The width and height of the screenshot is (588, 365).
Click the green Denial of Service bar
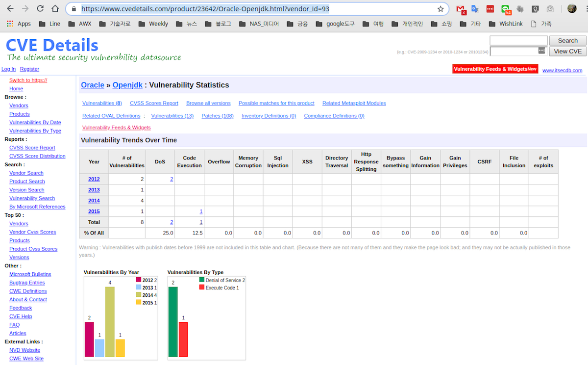click(173, 322)
